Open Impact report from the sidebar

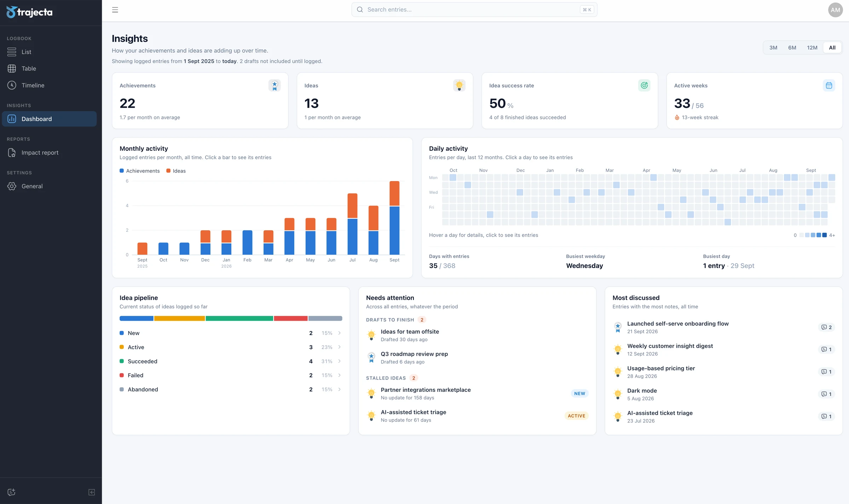click(x=49, y=152)
